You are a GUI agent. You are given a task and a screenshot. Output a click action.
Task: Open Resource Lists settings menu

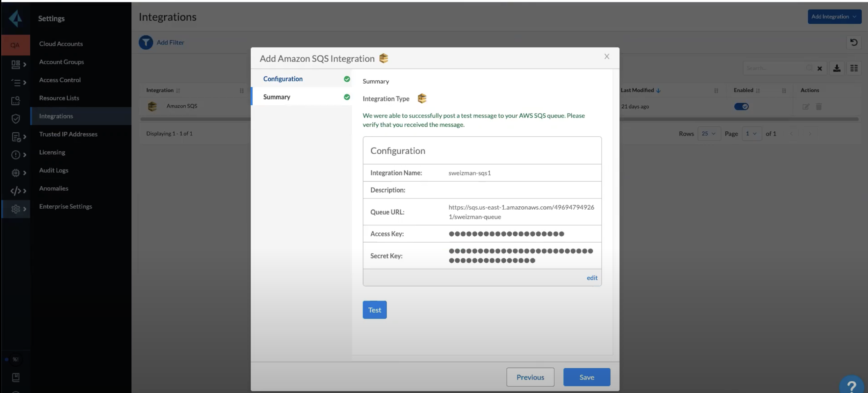coord(59,98)
